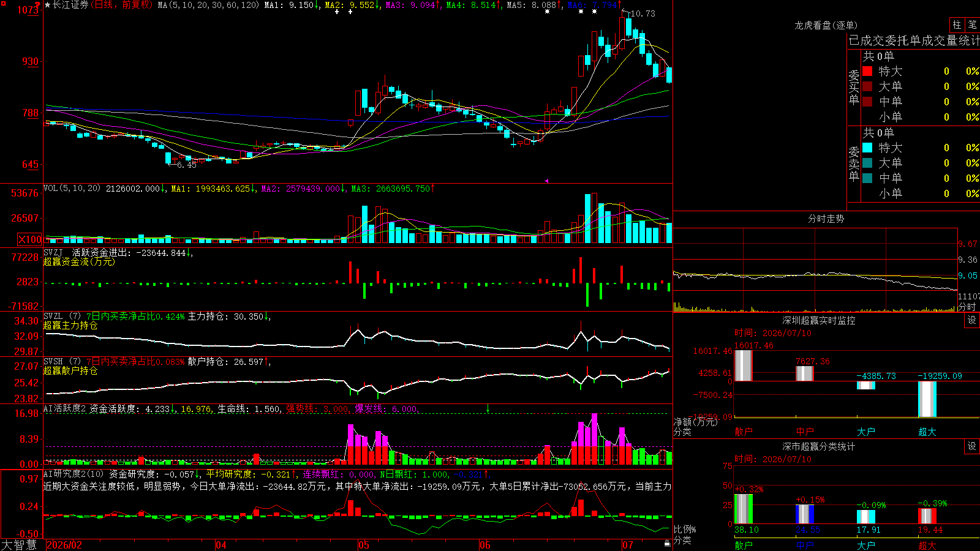Click the 散户 38.10 bar in 分类统计
This screenshot has width=980, height=551.
(x=743, y=509)
